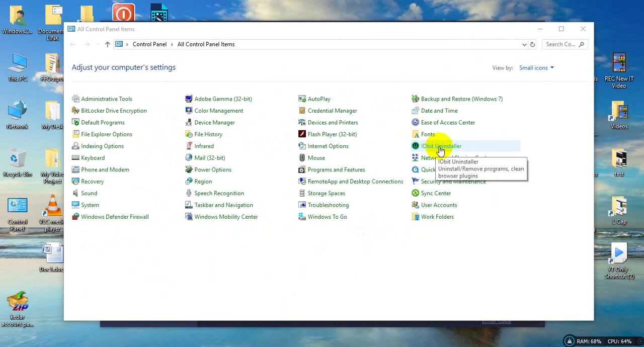This screenshot has width=644, height=347.
Task: Open the Taskbar and Navigation icon
Action: point(189,205)
